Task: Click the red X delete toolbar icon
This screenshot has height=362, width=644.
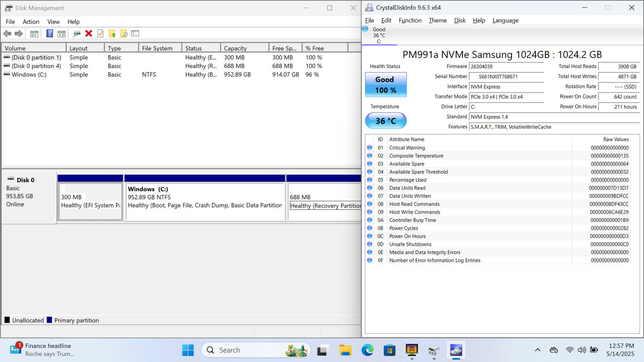Action: coord(89,34)
